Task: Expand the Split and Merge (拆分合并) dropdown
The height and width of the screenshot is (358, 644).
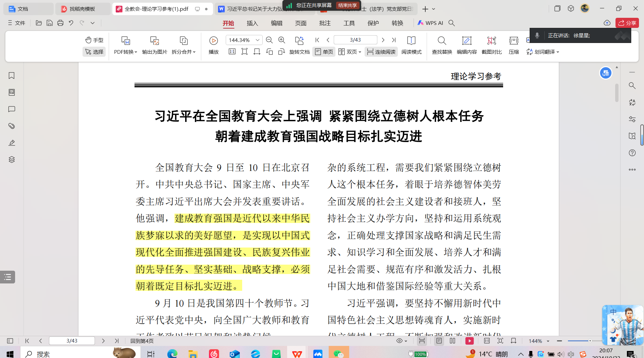Action: point(183,52)
